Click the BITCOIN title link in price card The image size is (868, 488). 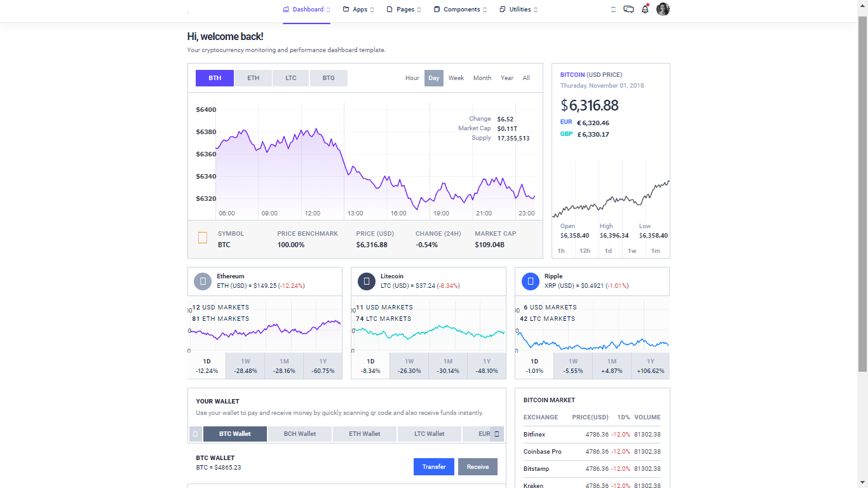click(573, 75)
